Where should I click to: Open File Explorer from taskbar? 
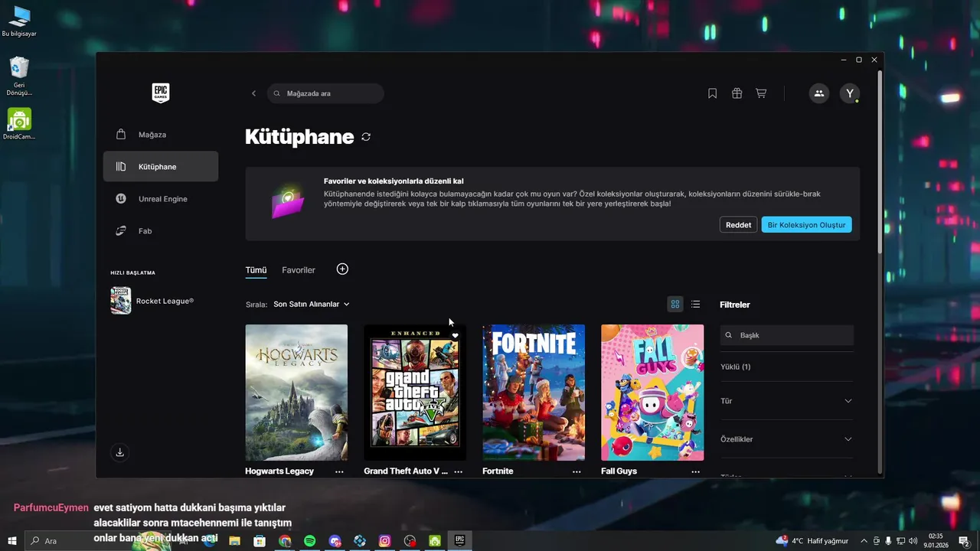(x=234, y=541)
